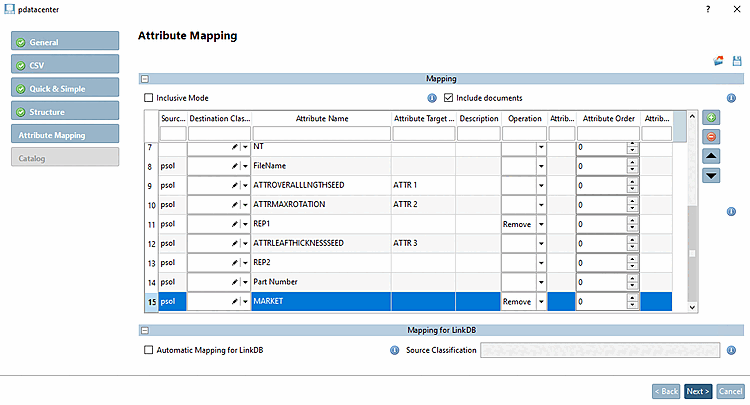
Task: Open info icon next to Inclusive Mode
Action: coord(432,98)
